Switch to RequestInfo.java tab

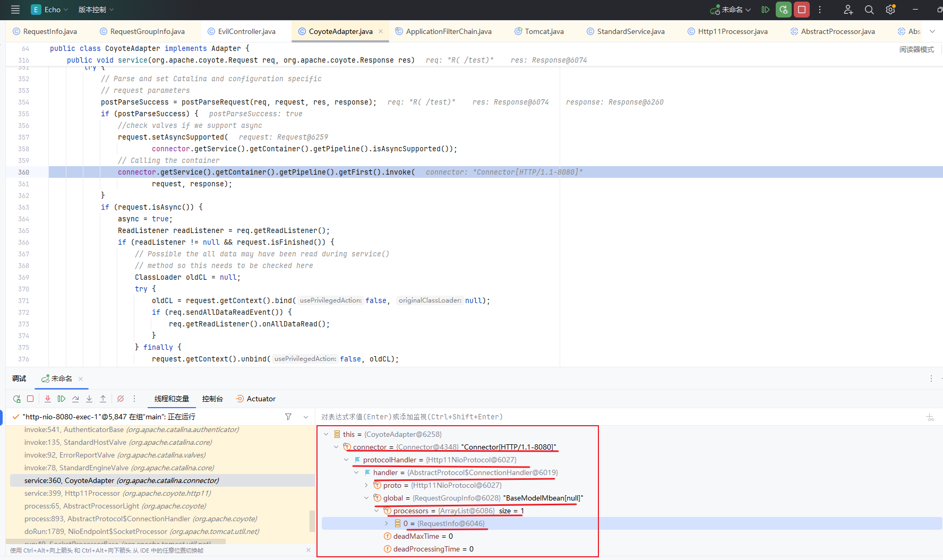point(45,31)
